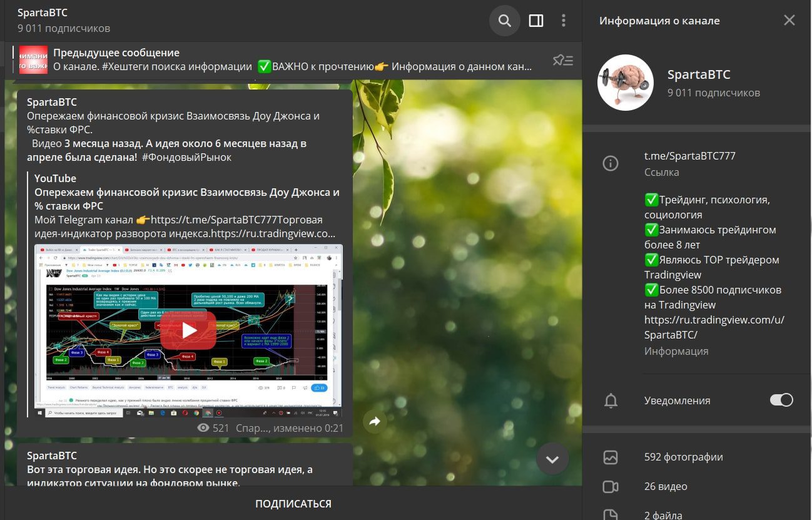Click the #ФондовыйРынок hashtag
Image resolution: width=812 pixels, height=520 pixels.
coord(186,157)
